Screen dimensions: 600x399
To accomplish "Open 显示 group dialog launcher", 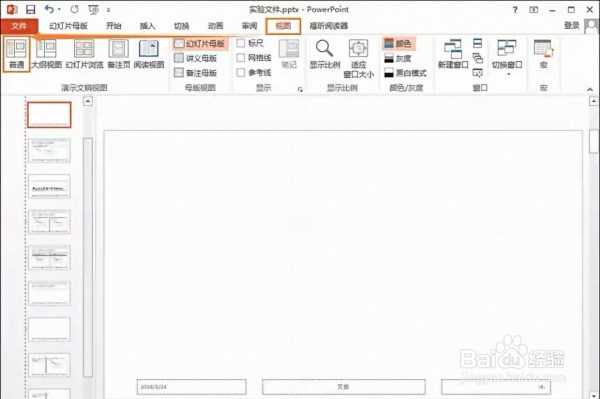I will point(300,90).
